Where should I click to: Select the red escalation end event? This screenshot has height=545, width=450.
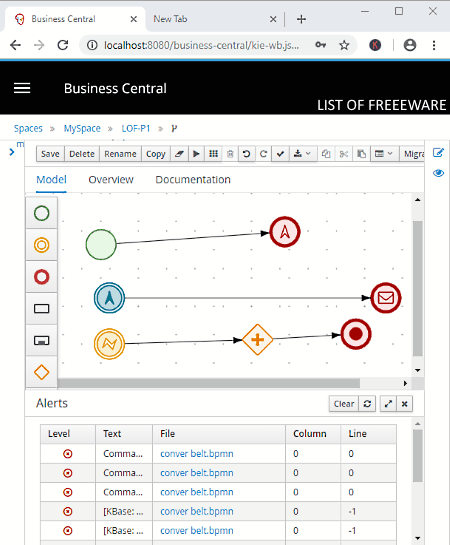(x=285, y=232)
